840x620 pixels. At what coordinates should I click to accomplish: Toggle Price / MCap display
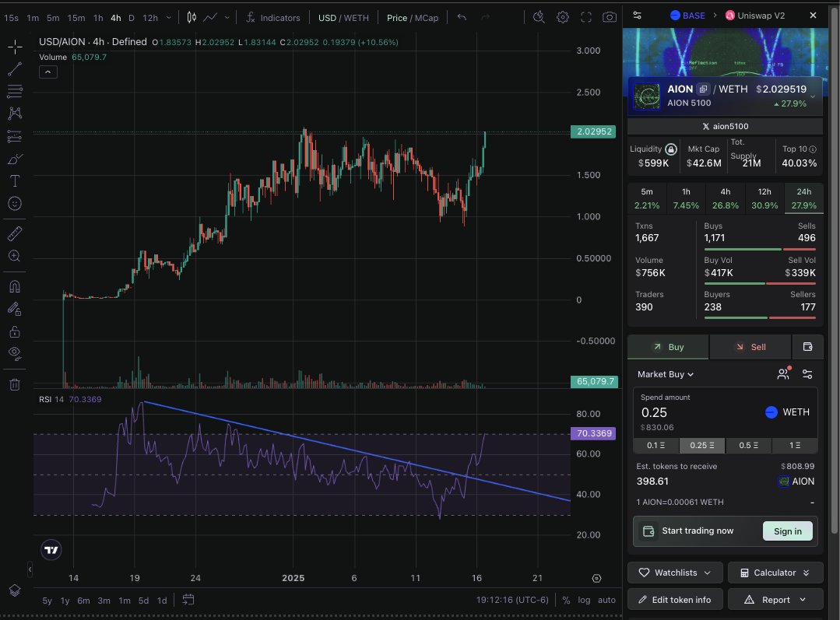coord(413,18)
